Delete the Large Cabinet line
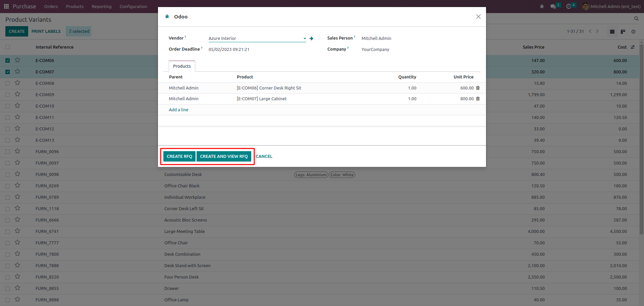644x306 pixels. click(x=478, y=99)
